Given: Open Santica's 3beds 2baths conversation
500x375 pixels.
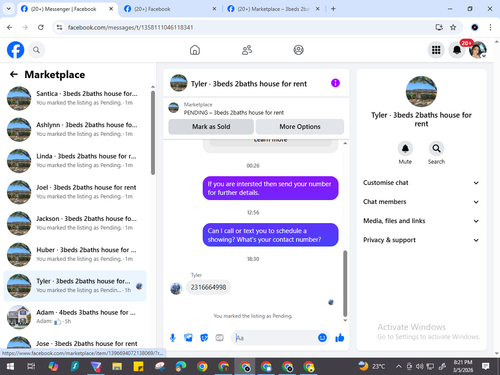Looking at the screenshot, I should click(x=75, y=98).
